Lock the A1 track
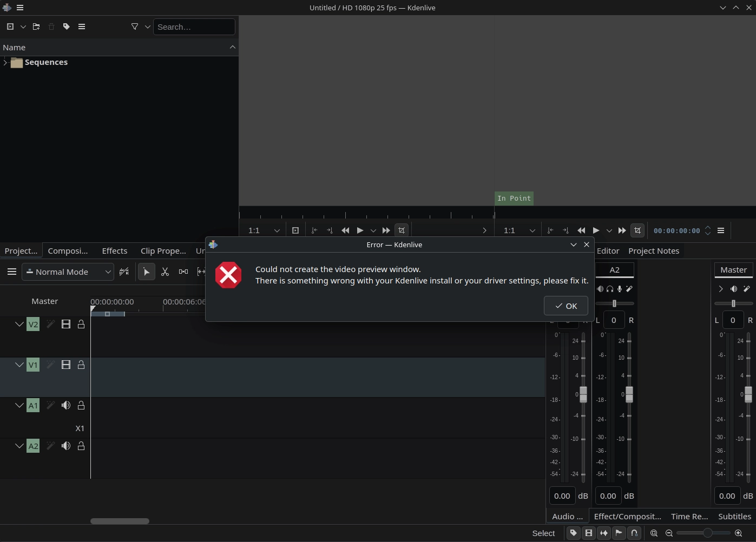756x542 pixels. coord(81,405)
